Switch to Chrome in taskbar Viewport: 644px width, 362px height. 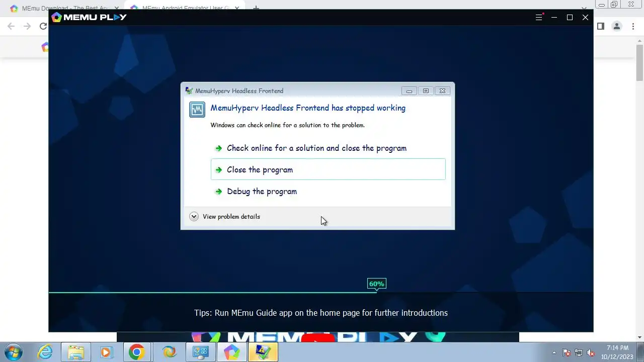pyautogui.click(x=136, y=352)
